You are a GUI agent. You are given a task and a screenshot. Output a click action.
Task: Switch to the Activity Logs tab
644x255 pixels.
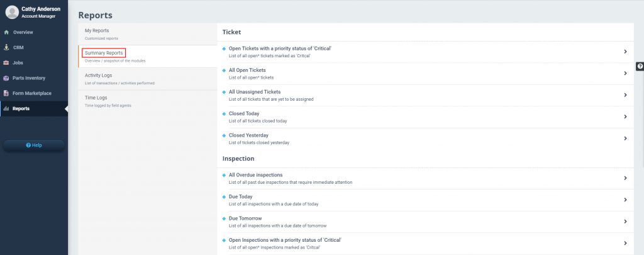coord(99,75)
